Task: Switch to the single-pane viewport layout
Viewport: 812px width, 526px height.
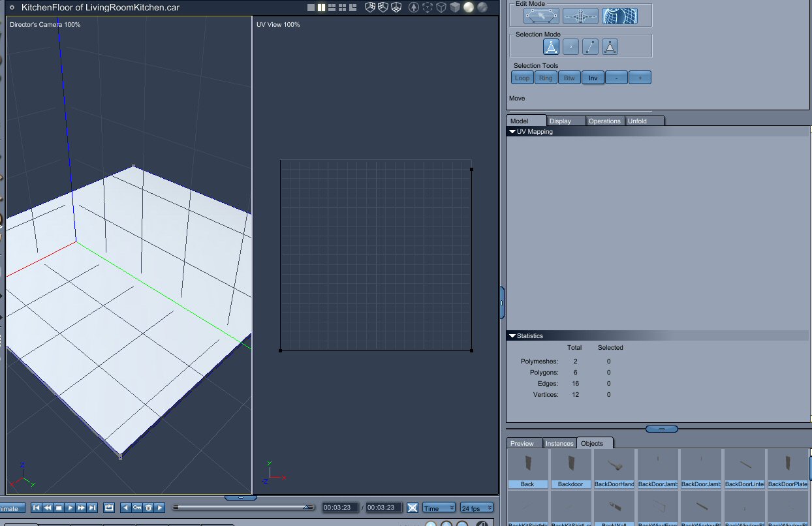Action: (311, 8)
